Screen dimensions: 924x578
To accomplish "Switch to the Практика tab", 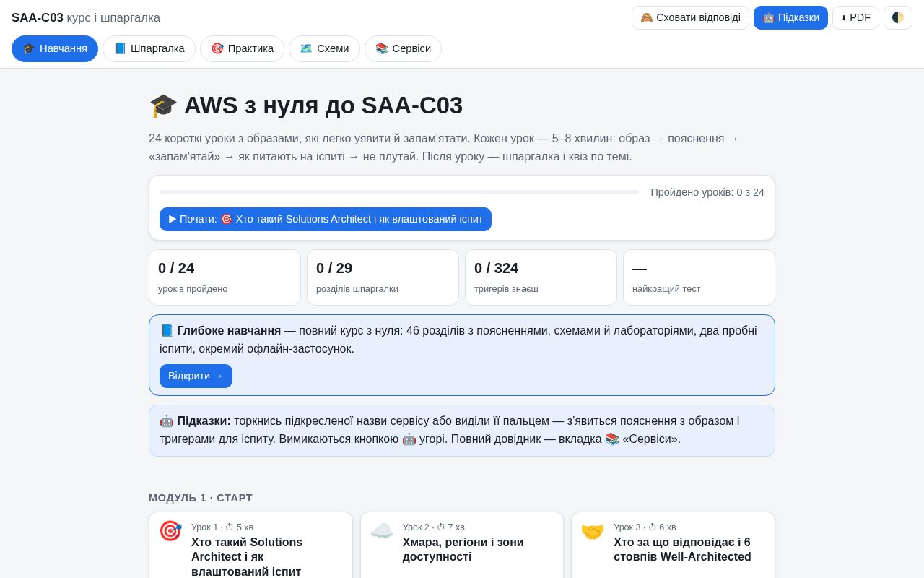I will click(x=242, y=48).
